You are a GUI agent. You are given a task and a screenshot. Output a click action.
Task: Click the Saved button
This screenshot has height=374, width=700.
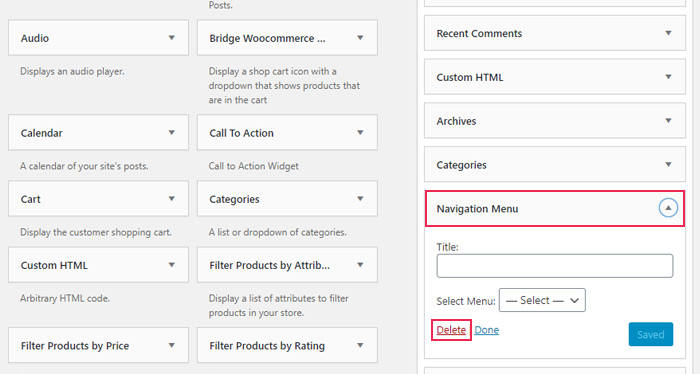coord(650,334)
